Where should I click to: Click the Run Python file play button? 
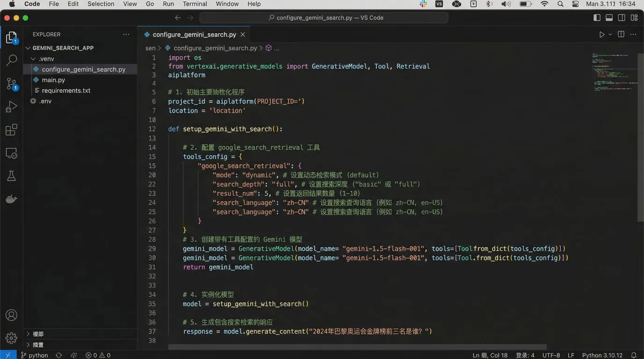coord(602,35)
